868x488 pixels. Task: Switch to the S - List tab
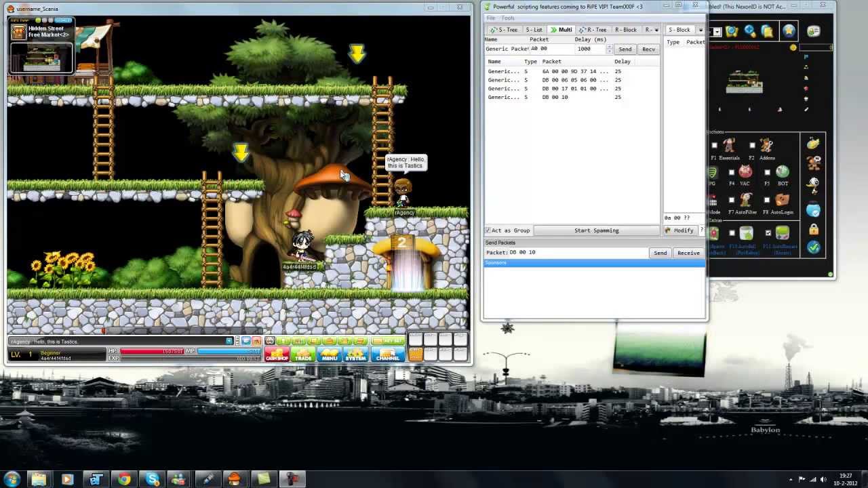coord(534,30)
